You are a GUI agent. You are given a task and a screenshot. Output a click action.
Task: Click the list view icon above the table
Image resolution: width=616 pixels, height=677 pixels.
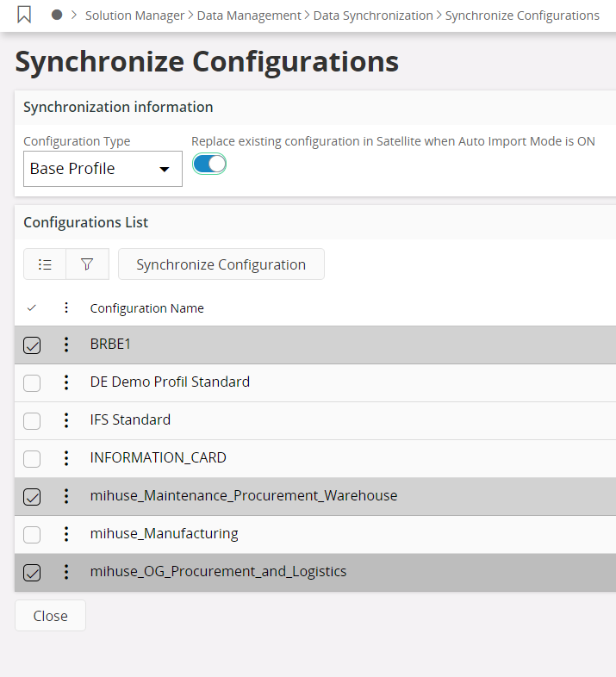(45, 264)
